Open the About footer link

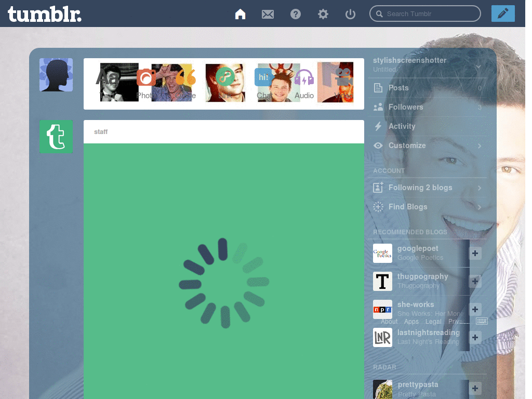(389, 322)
